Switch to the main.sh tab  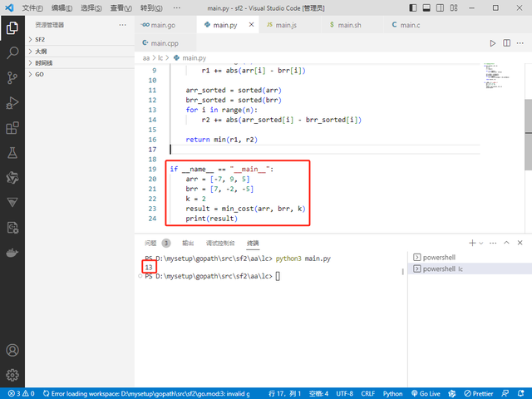tap(352, 25)
